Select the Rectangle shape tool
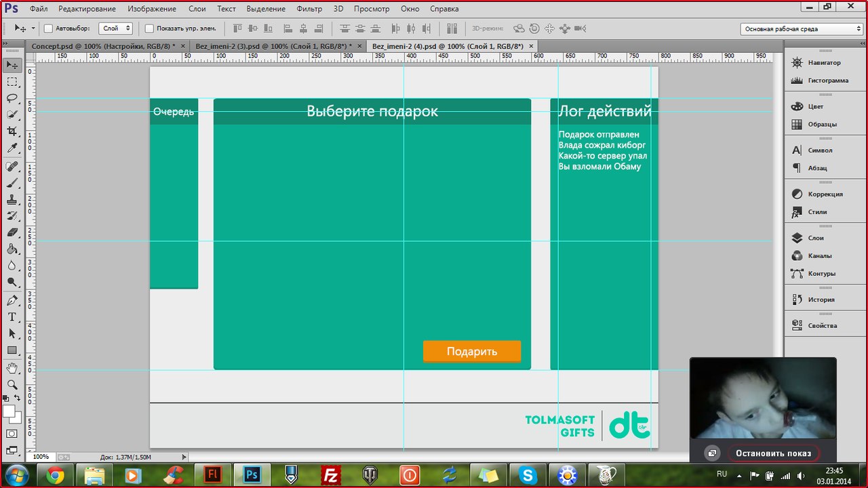868x488 pixels. click(x=12, y=350)
